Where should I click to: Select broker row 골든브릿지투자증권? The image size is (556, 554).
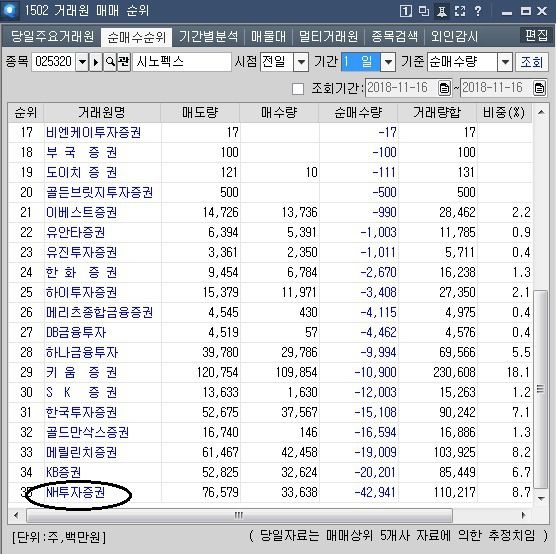[270, 193]
